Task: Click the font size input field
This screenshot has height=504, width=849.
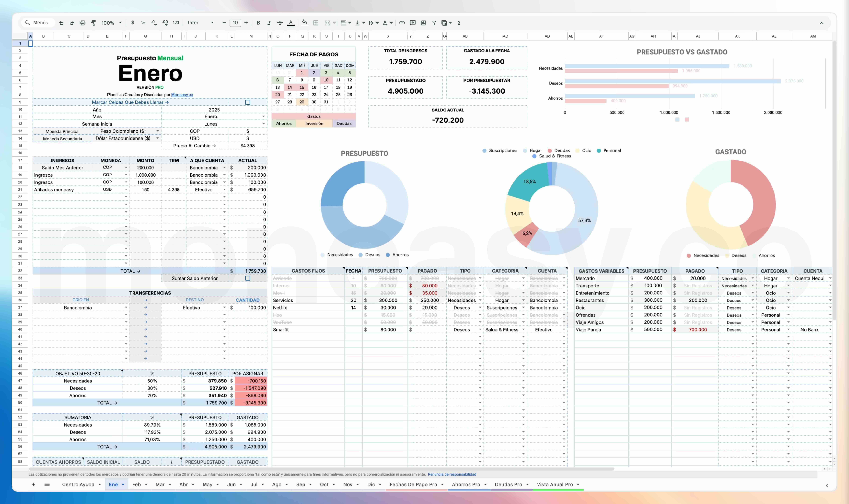Action: click(235, 23)
